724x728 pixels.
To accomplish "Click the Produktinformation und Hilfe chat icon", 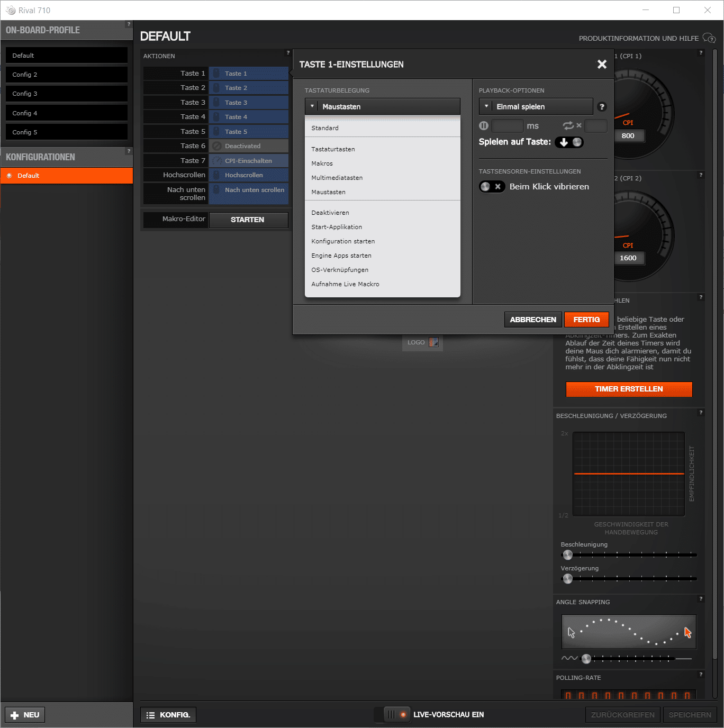I will click(x=709, y=38).
